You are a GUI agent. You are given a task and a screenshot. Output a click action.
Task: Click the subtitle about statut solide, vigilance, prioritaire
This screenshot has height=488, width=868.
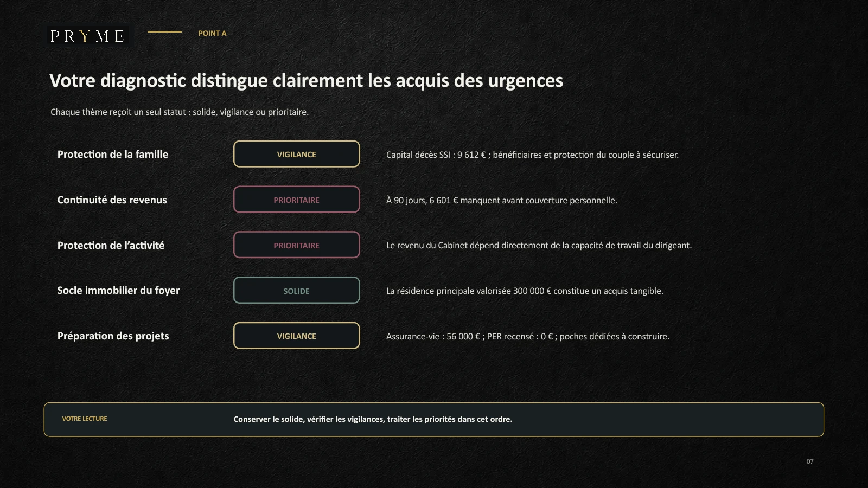180,112
